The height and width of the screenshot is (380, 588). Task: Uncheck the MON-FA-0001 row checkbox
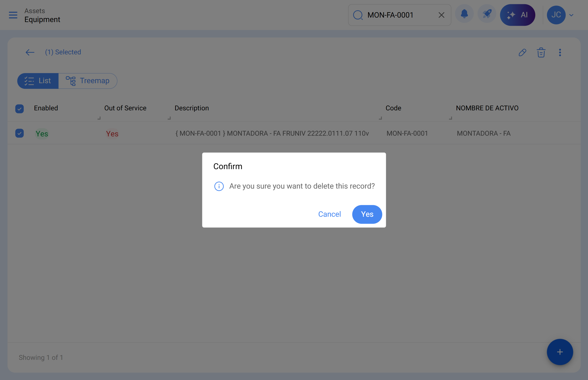tap(19, 133)
